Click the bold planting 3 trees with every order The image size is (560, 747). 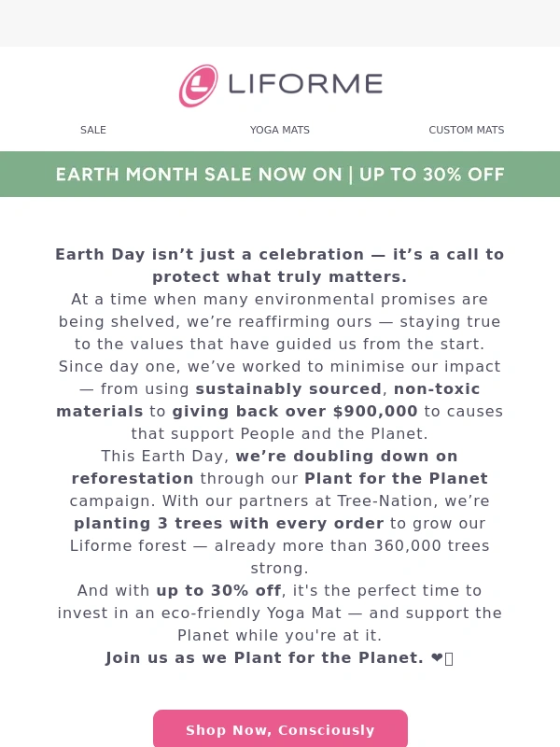point(229,523)
